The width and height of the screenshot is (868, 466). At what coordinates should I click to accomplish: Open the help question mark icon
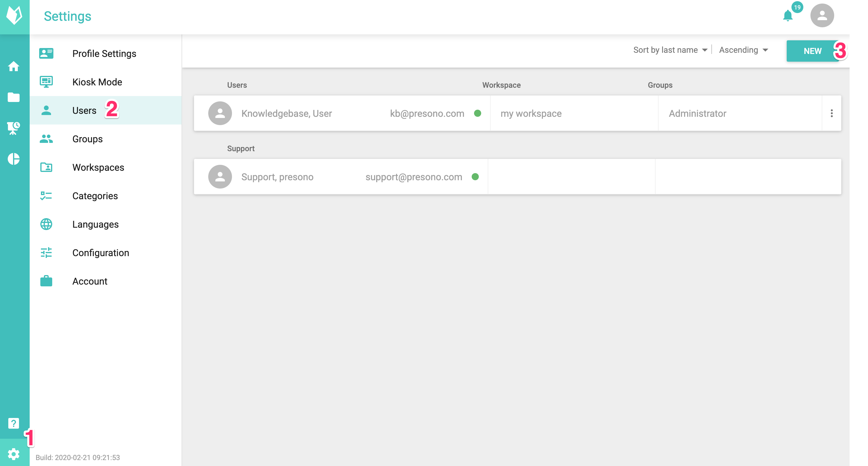coord(13,423)
